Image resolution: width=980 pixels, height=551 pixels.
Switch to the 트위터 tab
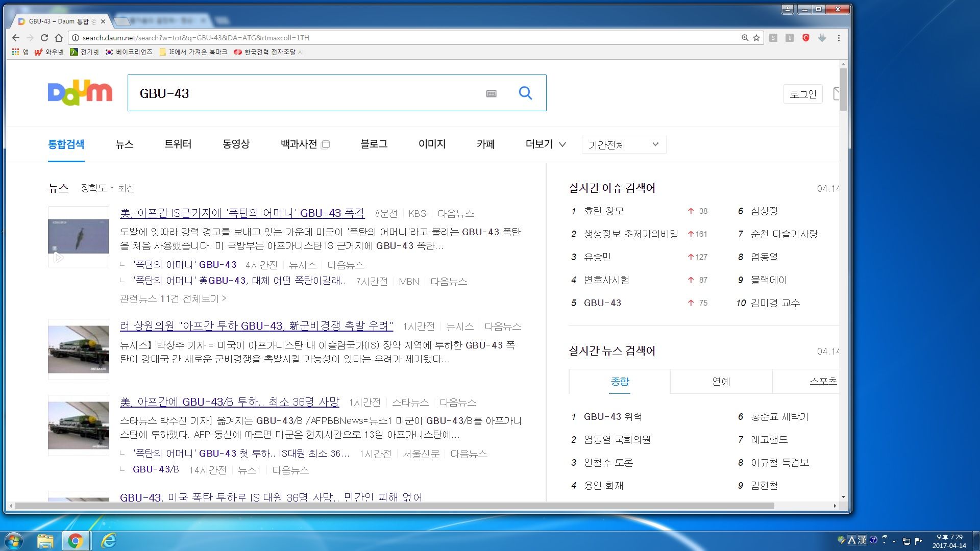(178, 144)
